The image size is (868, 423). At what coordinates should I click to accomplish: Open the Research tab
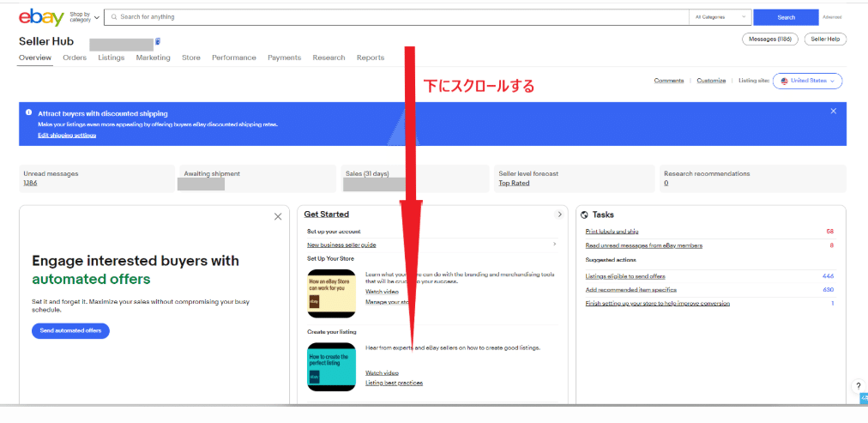coord(329,57)
